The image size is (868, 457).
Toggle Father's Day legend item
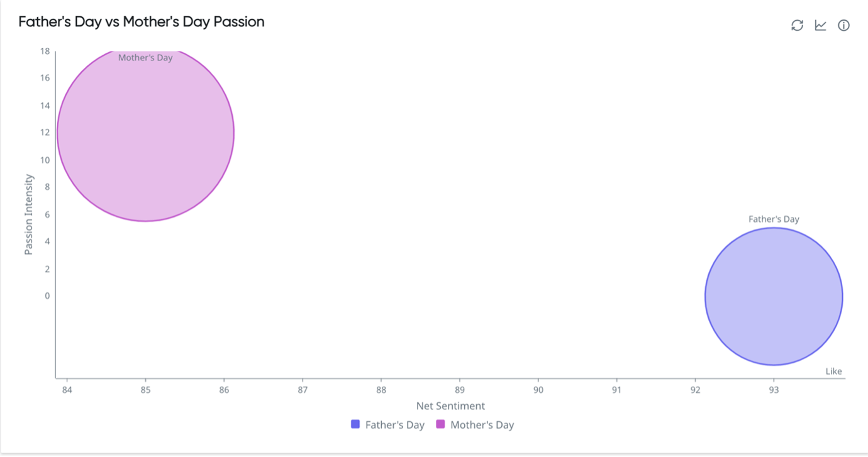click(387, 425)
